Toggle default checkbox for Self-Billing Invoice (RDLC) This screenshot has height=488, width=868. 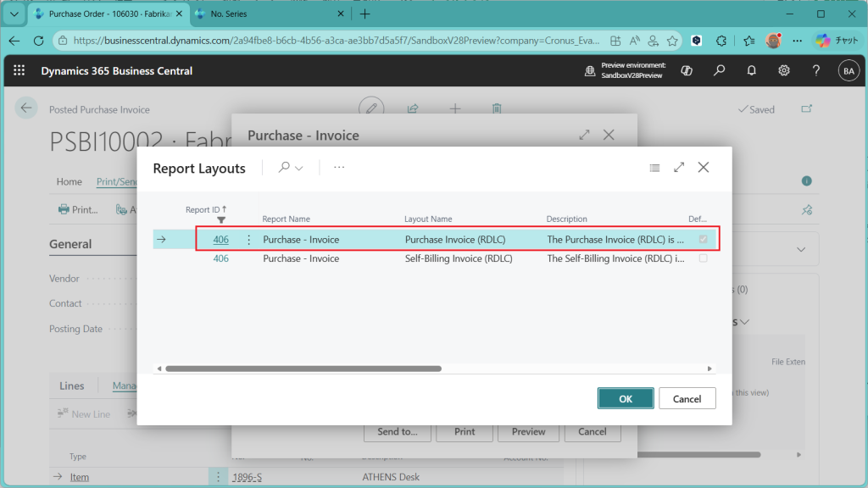point(703,258)
